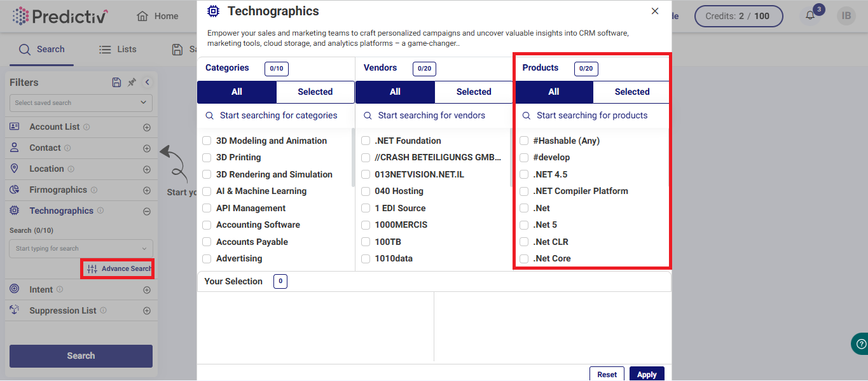Open Advance Search link
Screen dimensions: 868x381
pos(118,268)
